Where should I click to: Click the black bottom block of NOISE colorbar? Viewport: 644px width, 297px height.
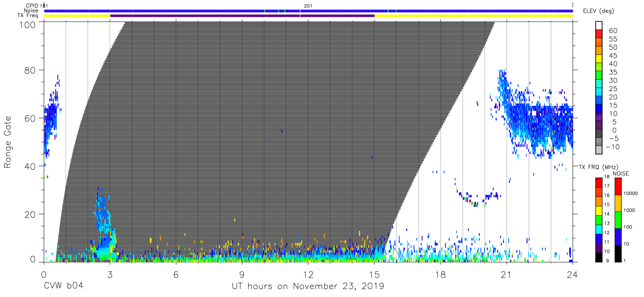coord(618,253)
